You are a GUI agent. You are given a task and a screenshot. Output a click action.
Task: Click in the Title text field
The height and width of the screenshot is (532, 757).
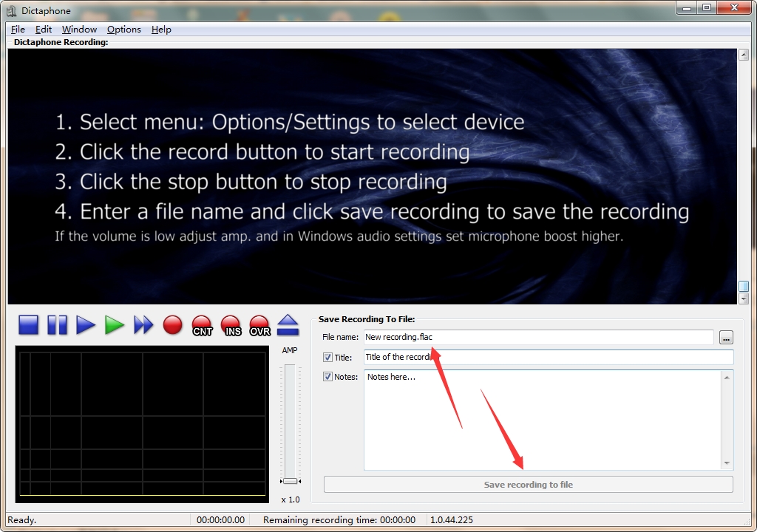(549, 357)
